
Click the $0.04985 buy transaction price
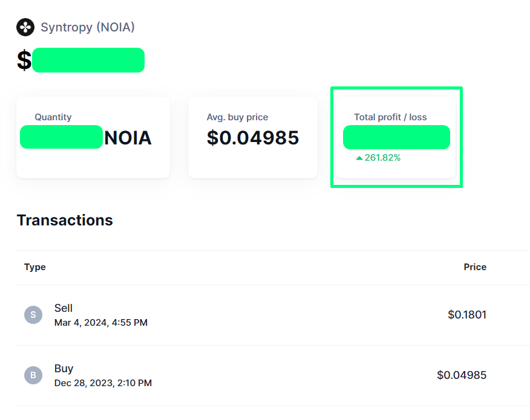coord(462,375)
